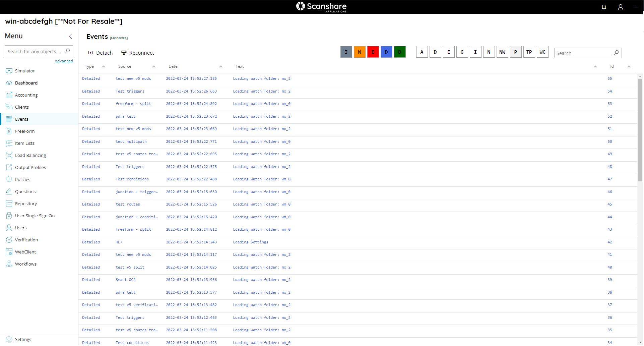Click the user account icon
The image size is (644, 346).
pyautogui.click(x=620, y=7)
